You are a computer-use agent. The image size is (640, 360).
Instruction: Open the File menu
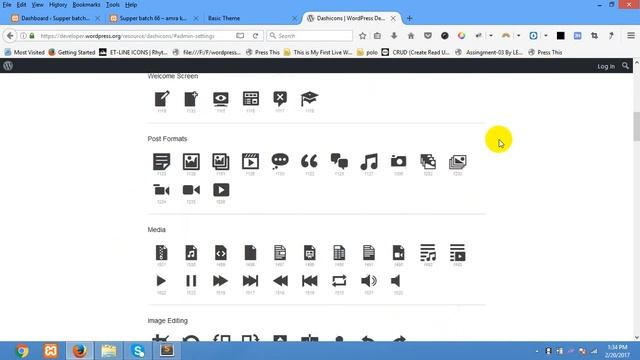pyautogui.click(x=7, y=5)
